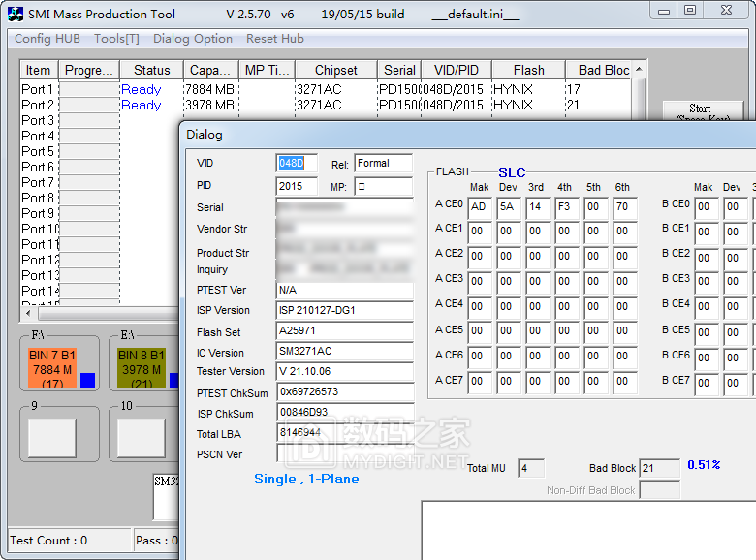The image size is (756, 560).
Task: Minimize the SMI Mass Production Tool window
Action: point(664,11)
